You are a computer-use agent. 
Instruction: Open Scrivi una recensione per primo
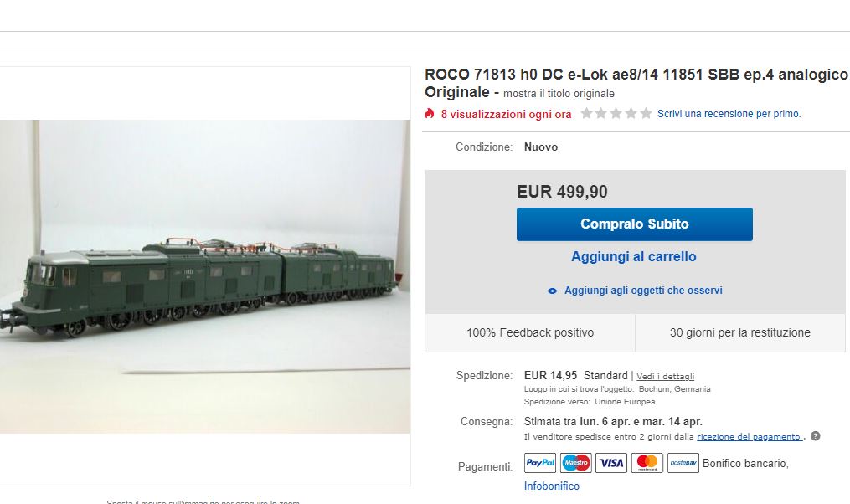coord(729,114)
